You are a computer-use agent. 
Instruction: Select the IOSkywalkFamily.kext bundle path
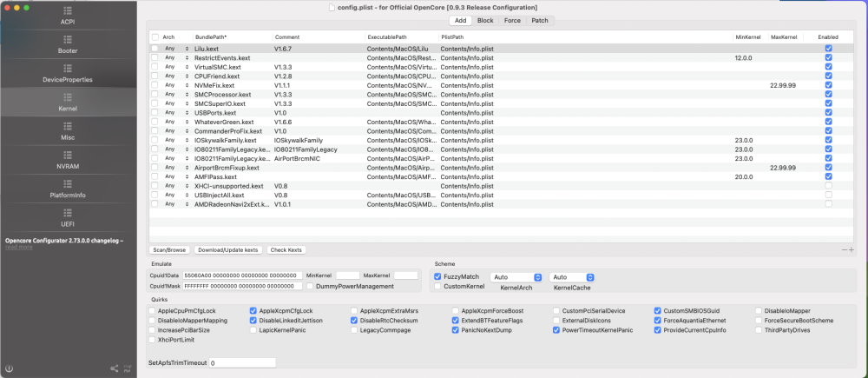click(x=226, y=140)
